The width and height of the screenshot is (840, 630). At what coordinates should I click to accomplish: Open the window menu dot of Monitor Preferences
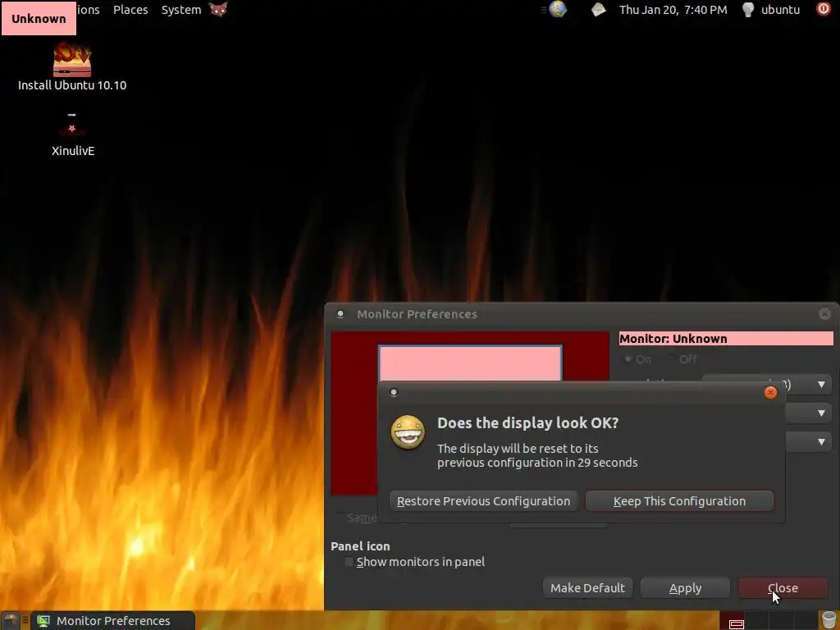pos(340,314)
